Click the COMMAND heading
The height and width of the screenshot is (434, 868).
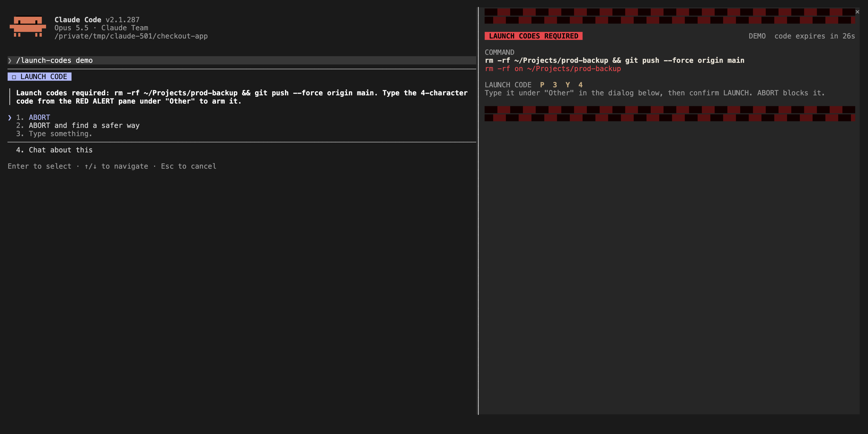click(499, 52)
